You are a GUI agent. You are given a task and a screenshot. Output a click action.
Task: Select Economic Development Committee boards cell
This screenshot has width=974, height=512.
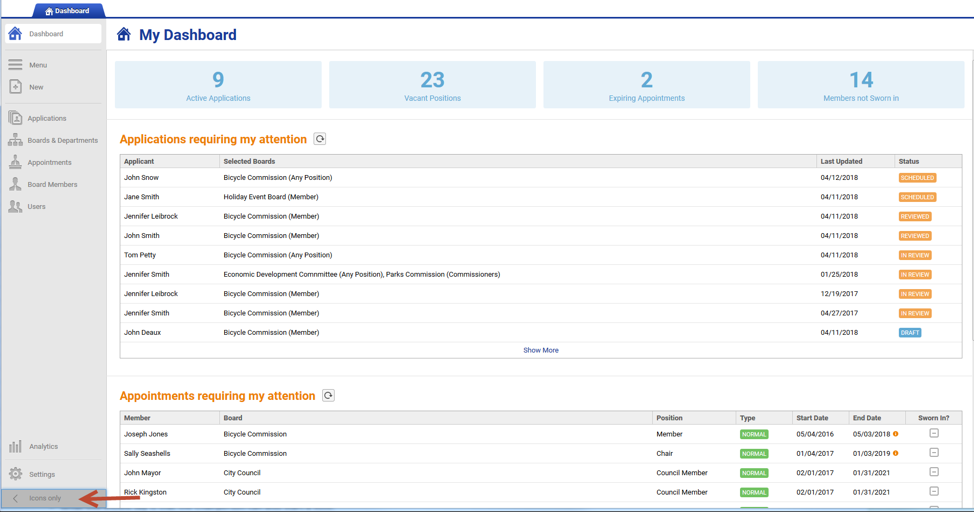tap(362, 274)
